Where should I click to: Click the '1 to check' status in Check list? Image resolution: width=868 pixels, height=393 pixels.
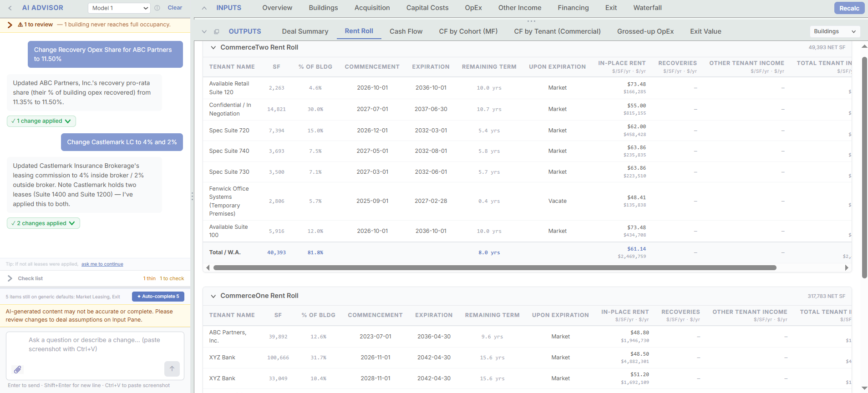tap(172, 278)
